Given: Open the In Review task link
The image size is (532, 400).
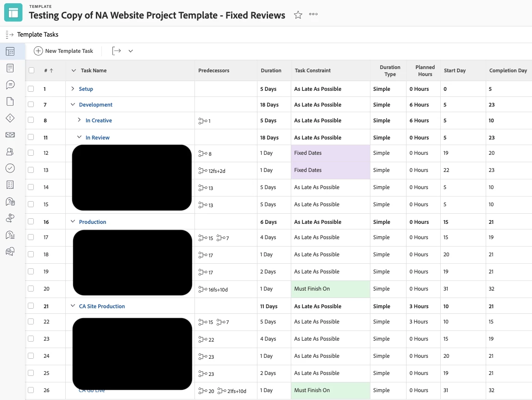Looking at the screenshot, I should point(97,138).
